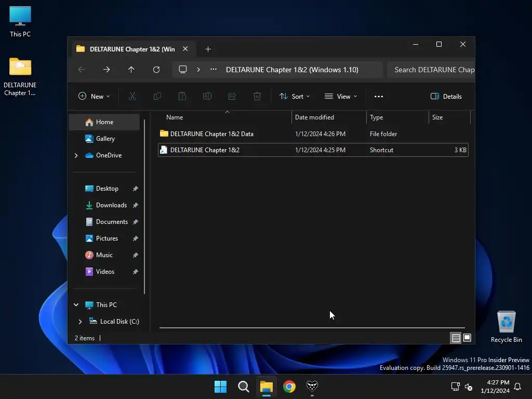Click the Paste clipboard icon
Image resolution: width=532 pixels, height=399 pixels.
pos(182,96)
